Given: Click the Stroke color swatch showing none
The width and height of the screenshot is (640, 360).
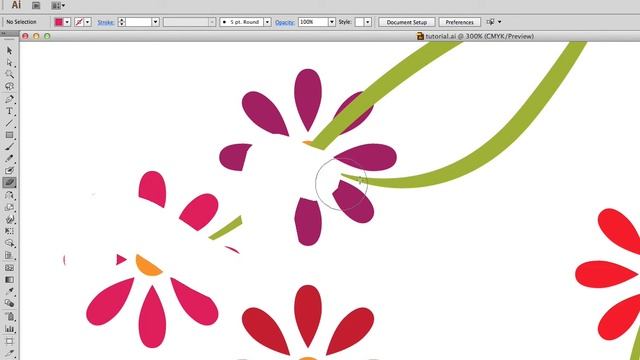Looking at the screenshot, I should pos(79,22).
